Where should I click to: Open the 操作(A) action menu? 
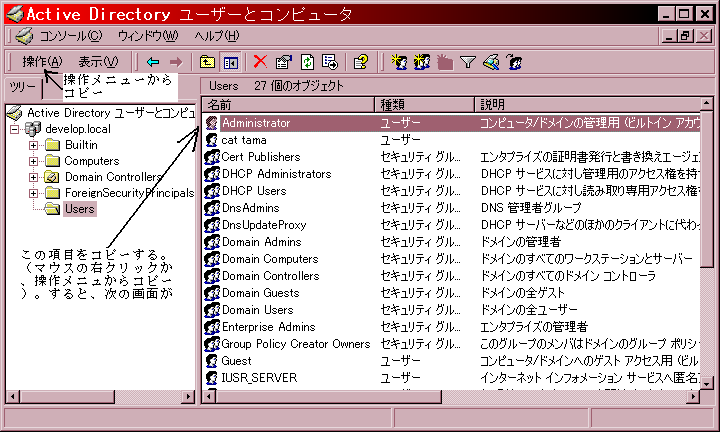coord(42,62)
